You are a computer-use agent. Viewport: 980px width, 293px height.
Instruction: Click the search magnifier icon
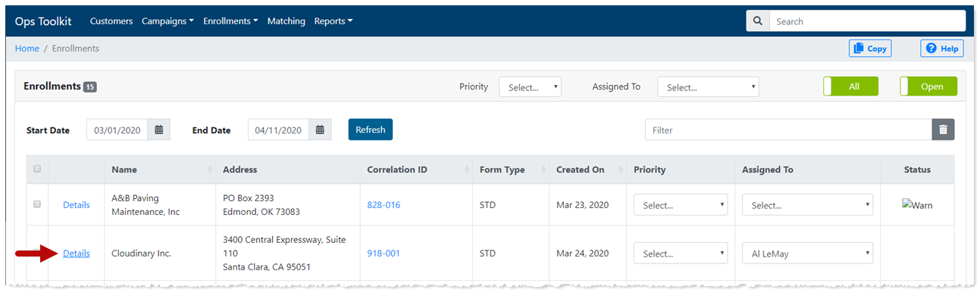pyautogui.click(x=758, y=21)
